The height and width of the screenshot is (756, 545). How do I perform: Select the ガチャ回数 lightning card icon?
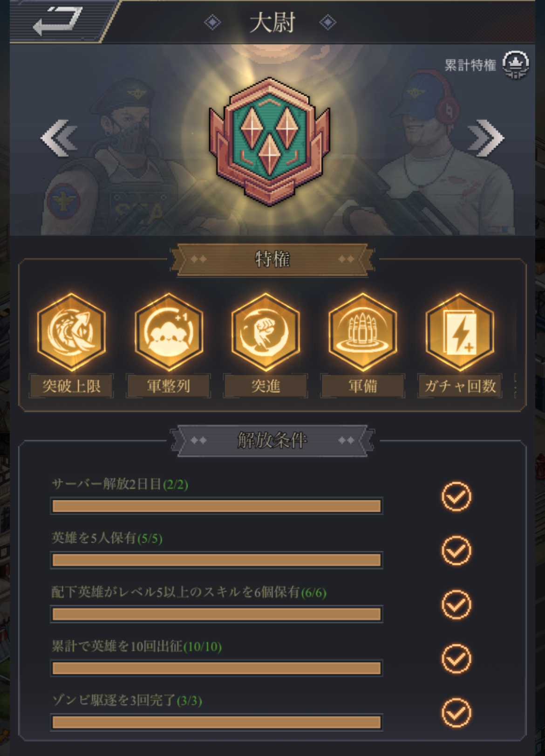[460, 332]
